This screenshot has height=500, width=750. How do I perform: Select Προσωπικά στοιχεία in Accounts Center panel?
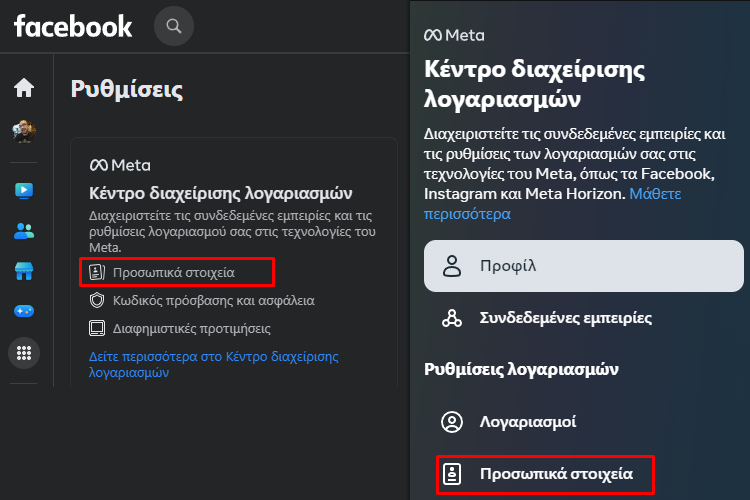[x=545, y=475]
